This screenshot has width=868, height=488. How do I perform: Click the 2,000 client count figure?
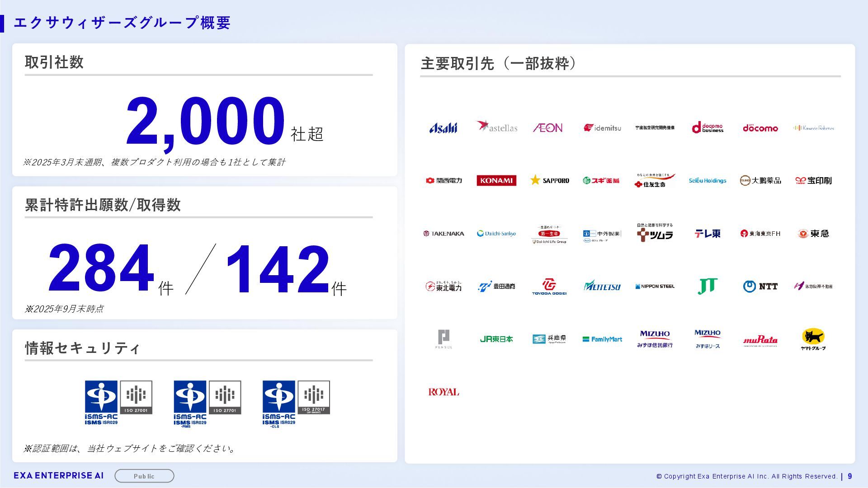click(206, 122)
